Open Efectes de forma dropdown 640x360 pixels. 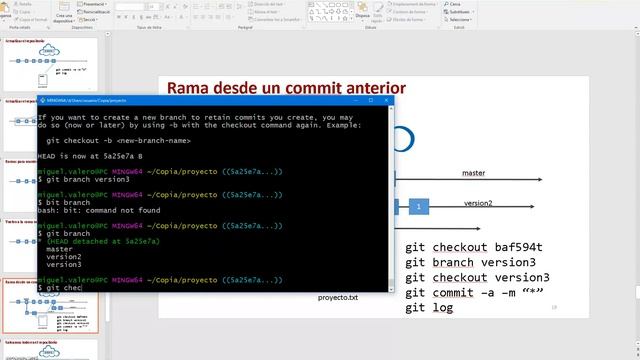pyautogui.click(x=407, y=19)
